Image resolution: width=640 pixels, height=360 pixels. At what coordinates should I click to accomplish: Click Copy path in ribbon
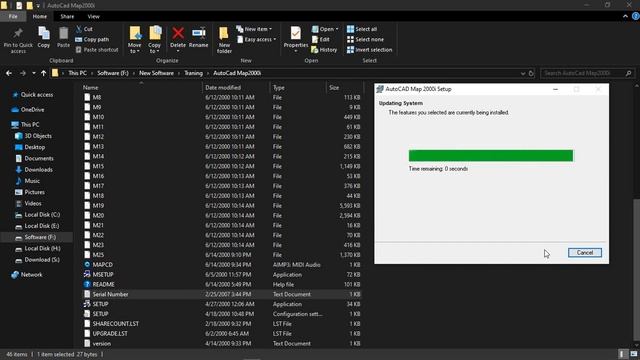[92, 40]
